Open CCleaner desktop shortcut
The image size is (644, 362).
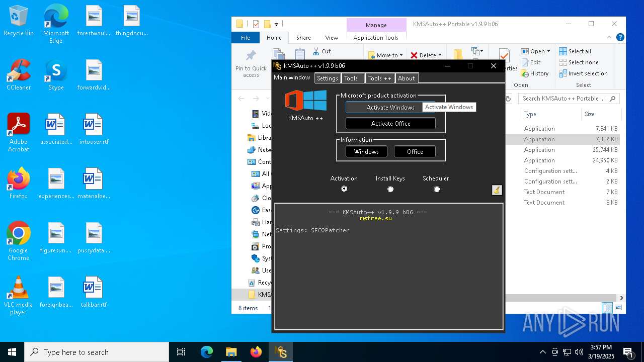[x=19, y=75]
